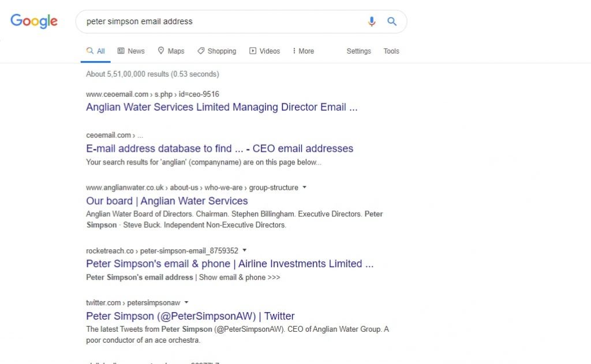Click twitter.com › petersimpsonaw URL text
Viewport: 591px width, 364px height.
pos(133,303)
